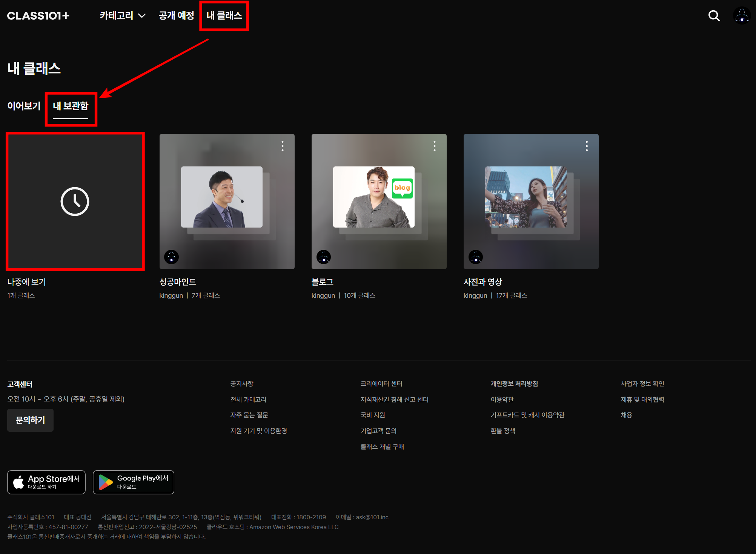
Task: Open more options on 성공마인드 card
Action: (x=283, y=146)
